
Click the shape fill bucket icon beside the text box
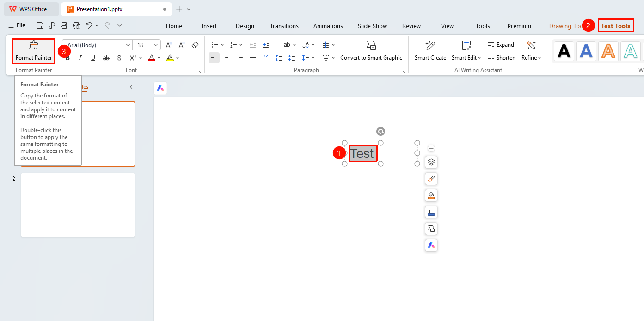[x=431, y=195]
